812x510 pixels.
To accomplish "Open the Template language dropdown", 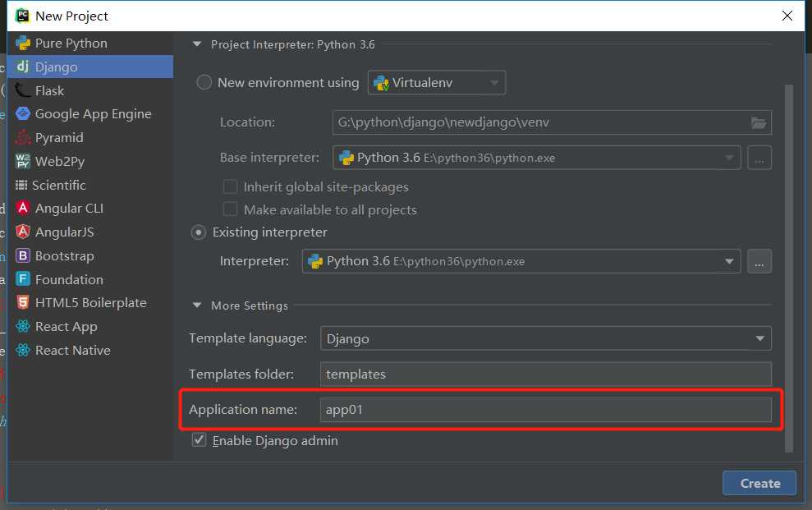I will [546, 338].
